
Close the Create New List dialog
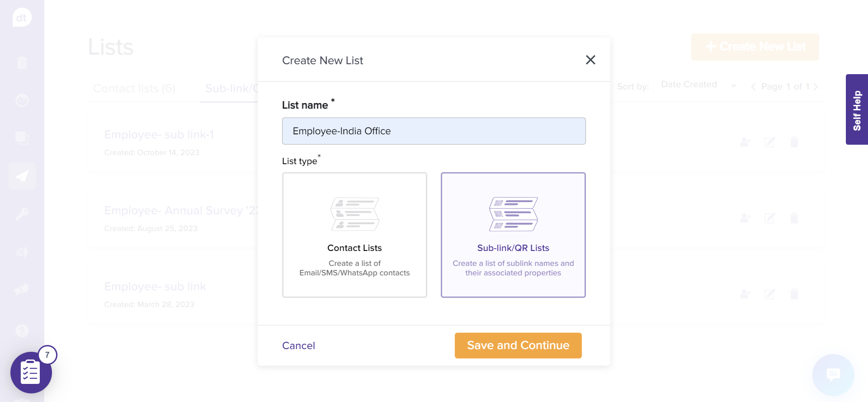(x=590, y=60)
